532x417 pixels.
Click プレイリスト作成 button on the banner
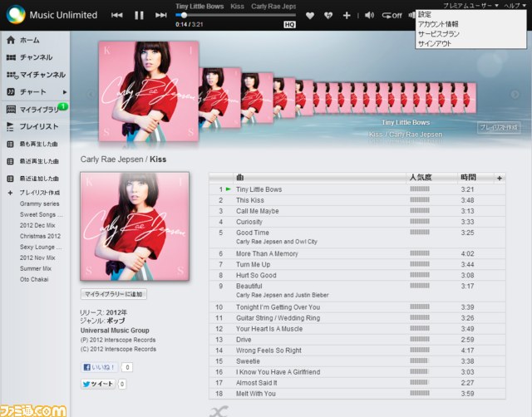tap(499, 127)
